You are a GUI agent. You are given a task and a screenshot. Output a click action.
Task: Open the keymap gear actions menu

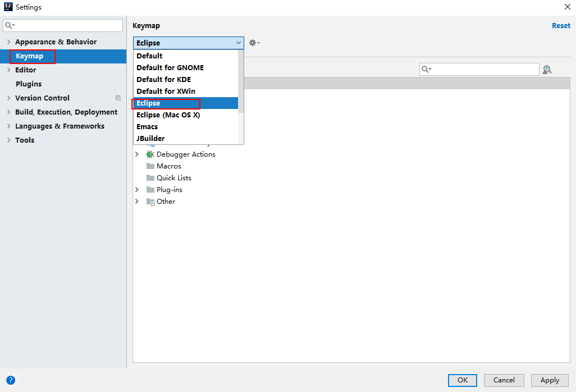254,43
